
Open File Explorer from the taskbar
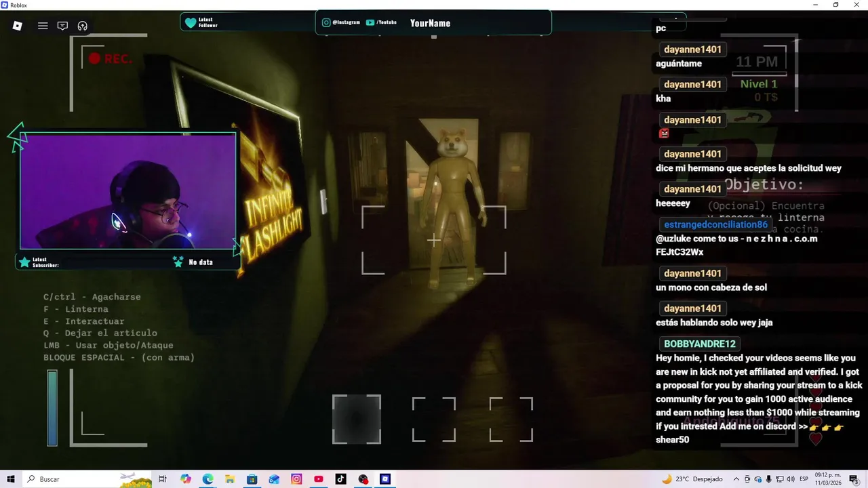[230, 479]
